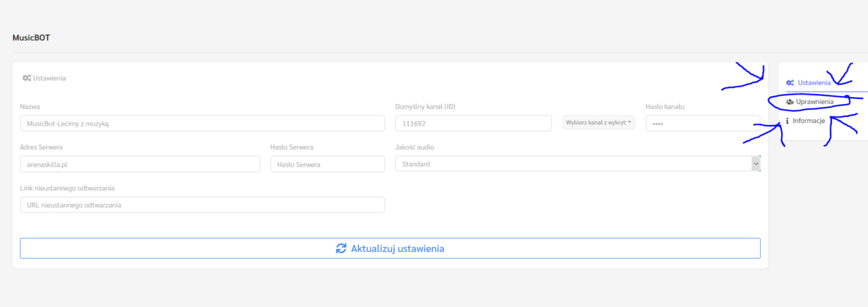The width and height of the screenshot is (868, 307).
Task: Click the refresh icon on Aktualizuj ustawienia
Action: pos(341,248)
